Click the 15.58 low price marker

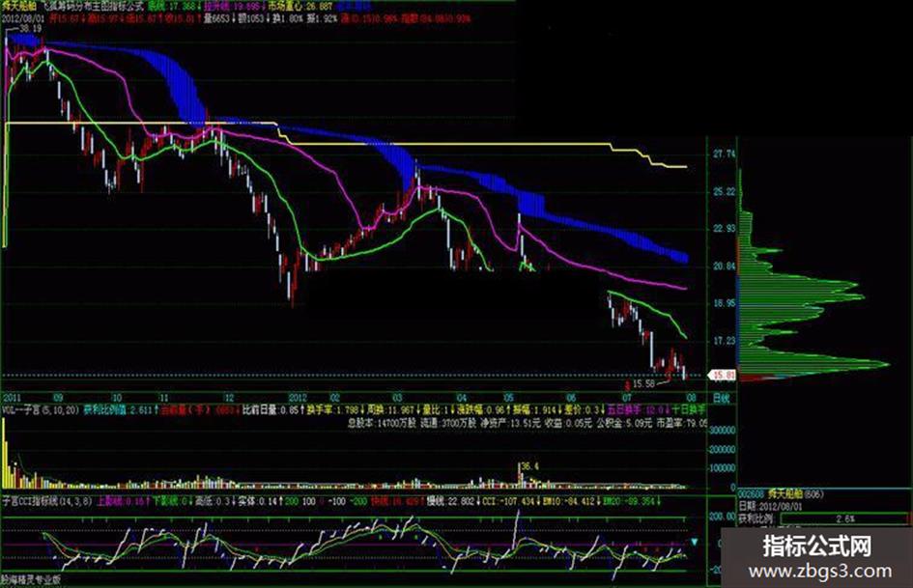[643, 383]
